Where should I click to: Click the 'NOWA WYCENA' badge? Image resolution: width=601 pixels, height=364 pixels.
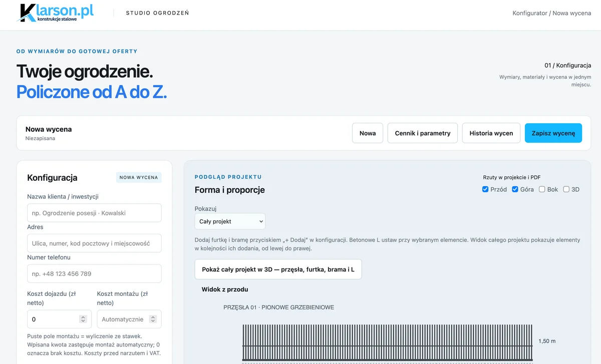click(139, 177)
